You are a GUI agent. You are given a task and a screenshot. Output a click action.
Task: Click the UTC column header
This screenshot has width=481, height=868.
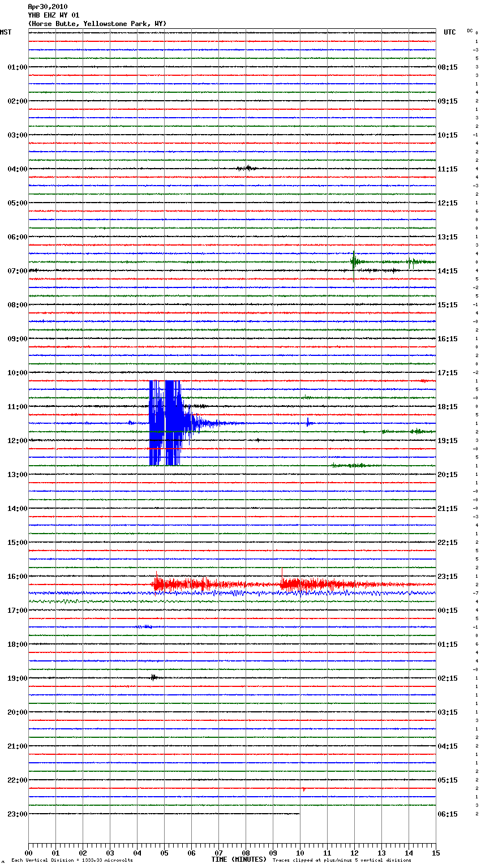point(449,32)
